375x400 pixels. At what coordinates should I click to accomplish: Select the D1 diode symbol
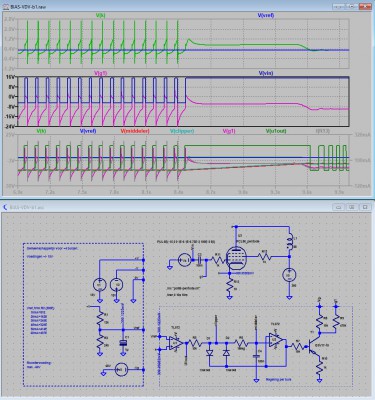tap(209, 352)
